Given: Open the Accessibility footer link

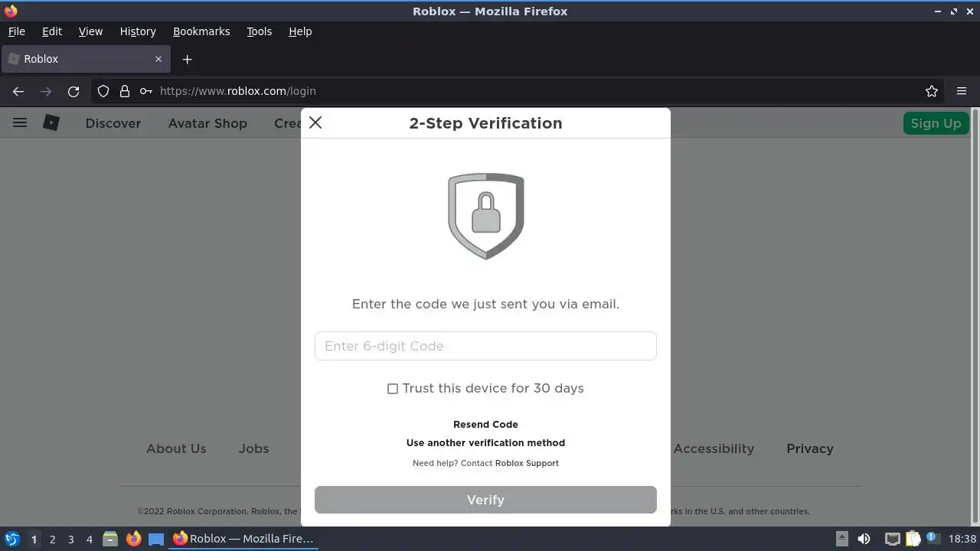Looking at the screenshot, I should pos(714,448).
